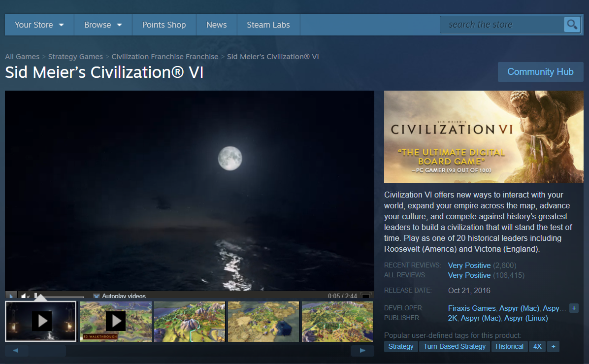Click the search magnifier icon
The width and height of the screenshot is (589, 364).
point(572,25)
